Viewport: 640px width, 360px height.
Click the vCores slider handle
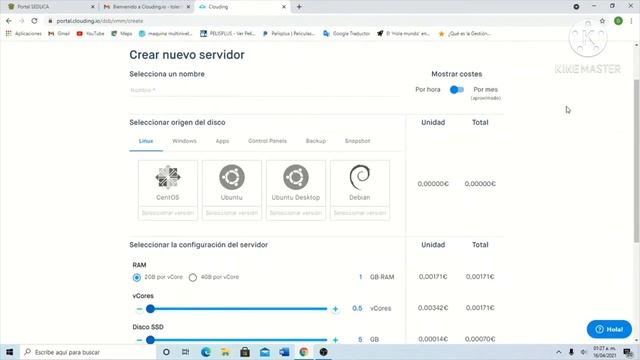tap(150, 309)
